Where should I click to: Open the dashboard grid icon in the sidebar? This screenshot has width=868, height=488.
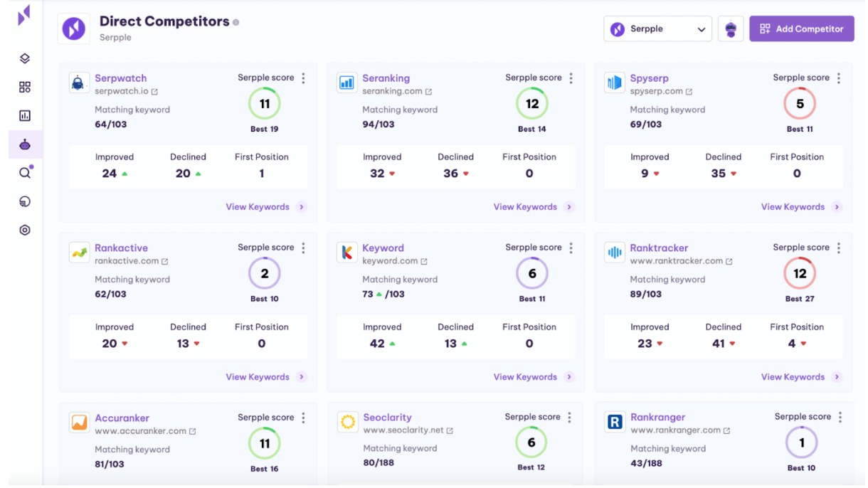pos(25,87)
